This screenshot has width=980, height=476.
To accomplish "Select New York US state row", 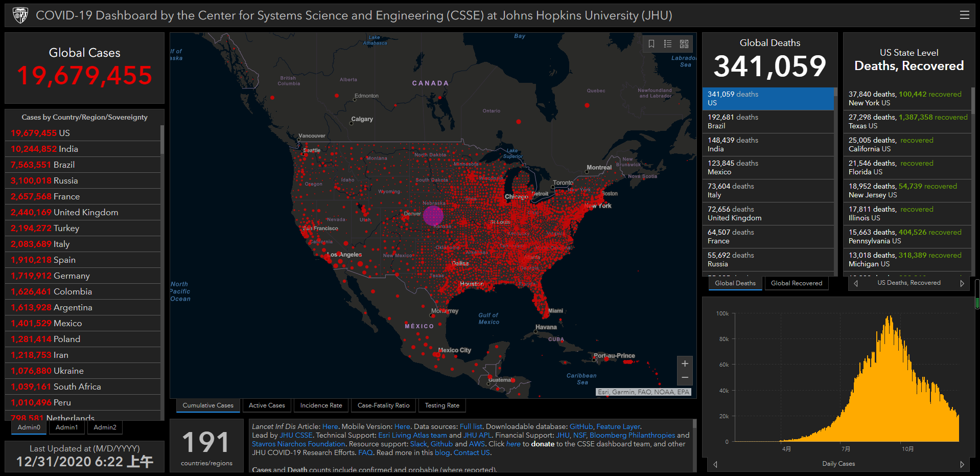I will tap(907, 99).
